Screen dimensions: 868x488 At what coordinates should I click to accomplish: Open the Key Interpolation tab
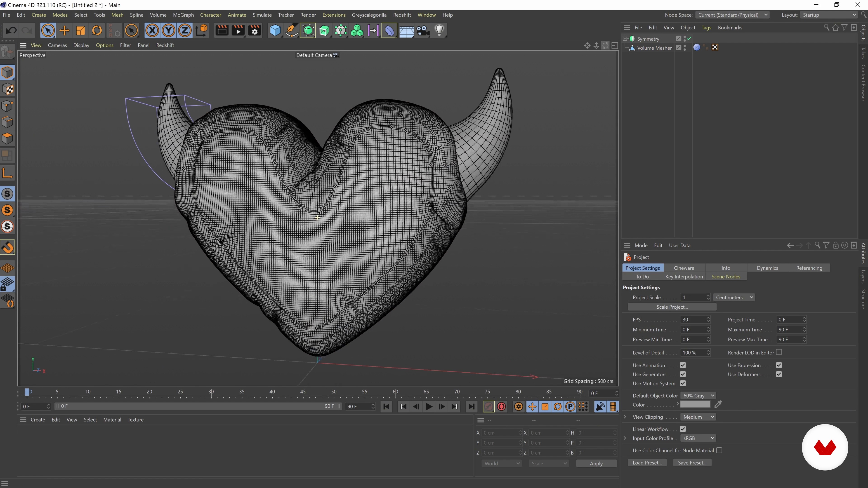(x=684, y=277)
